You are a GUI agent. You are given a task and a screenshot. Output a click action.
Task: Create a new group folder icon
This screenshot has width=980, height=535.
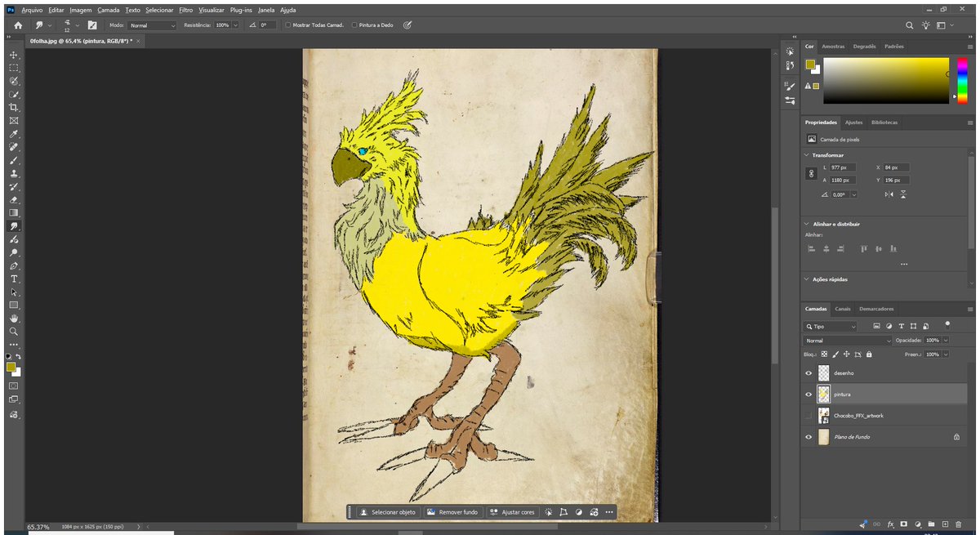click(931, 523)
